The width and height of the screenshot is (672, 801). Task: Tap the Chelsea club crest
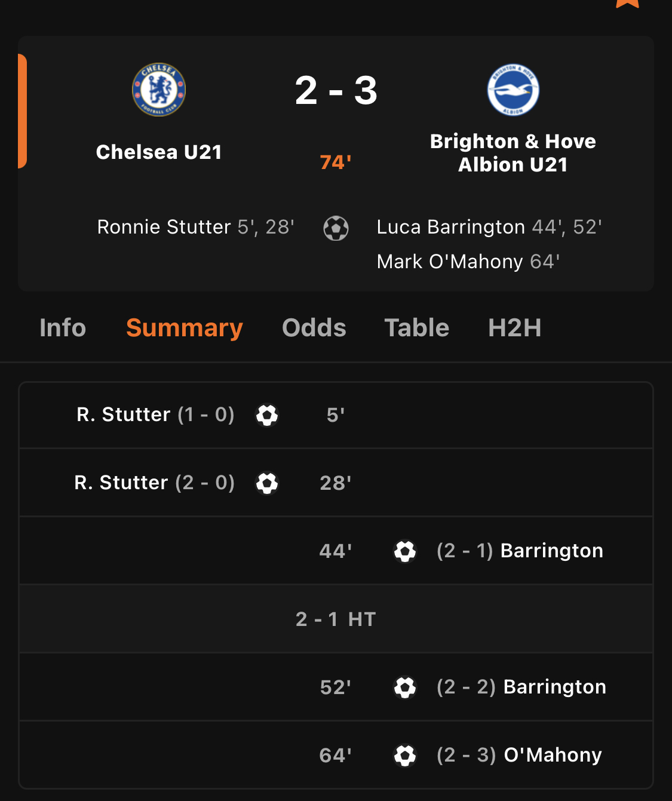pos(159,90)
